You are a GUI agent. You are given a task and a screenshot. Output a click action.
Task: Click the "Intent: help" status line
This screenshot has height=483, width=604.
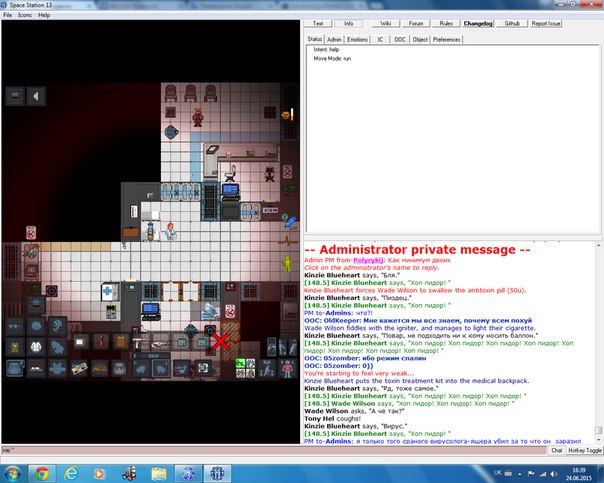click(x=326, y=50)
